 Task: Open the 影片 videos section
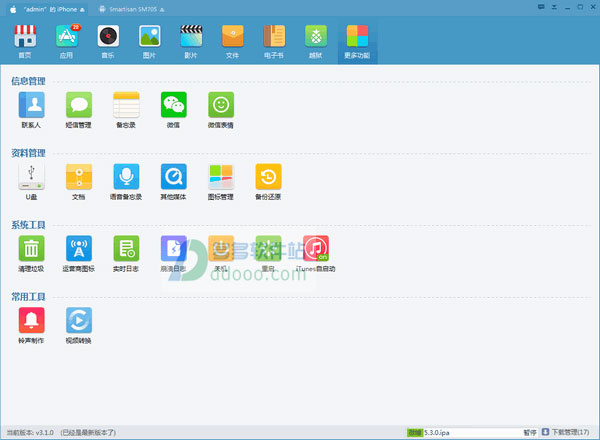pyautogui.click(x=191, y=41)
